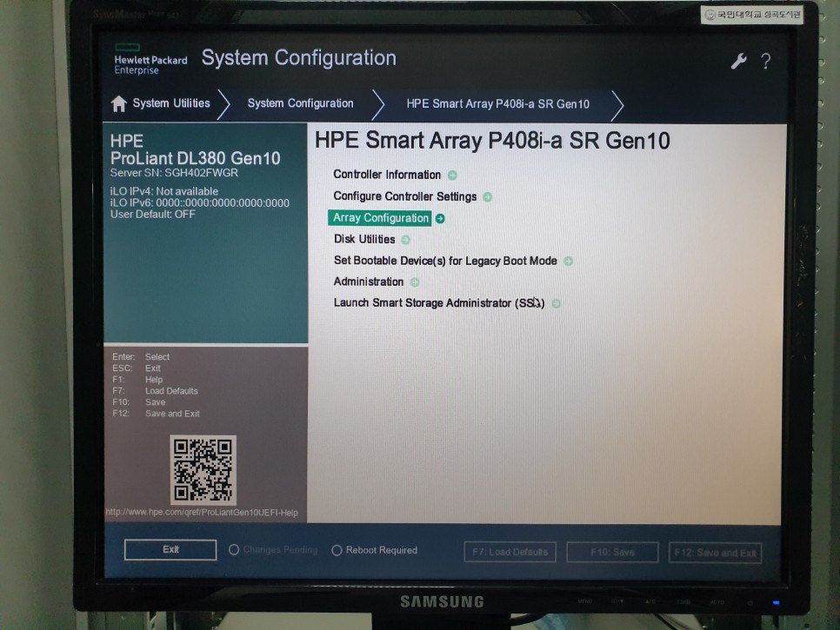Image resolution: width=840 pixels, height=630 pixels.
Task: Go to System Configuration breadcrumb
Action: click(301, 103)
